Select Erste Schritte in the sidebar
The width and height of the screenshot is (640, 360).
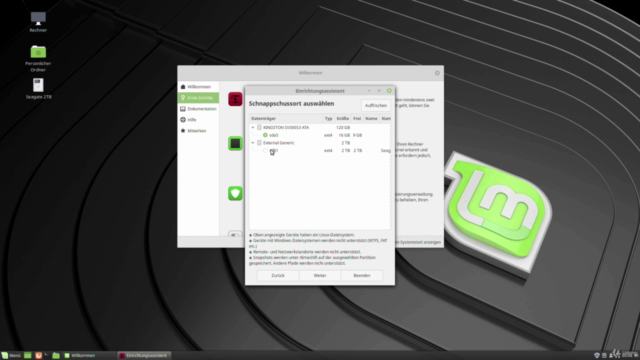[198, 98]
